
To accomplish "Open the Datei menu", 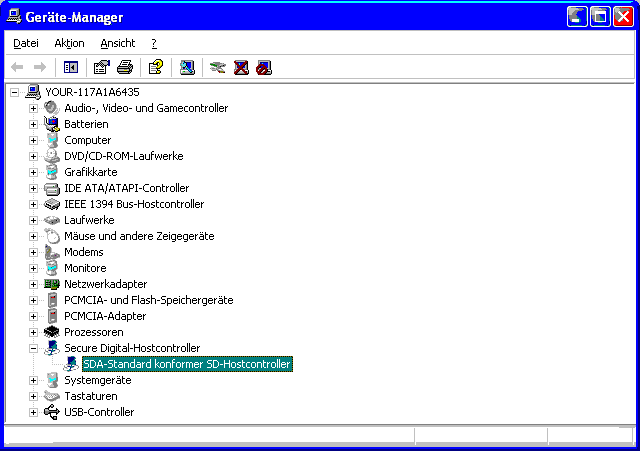I will (26, 43).
